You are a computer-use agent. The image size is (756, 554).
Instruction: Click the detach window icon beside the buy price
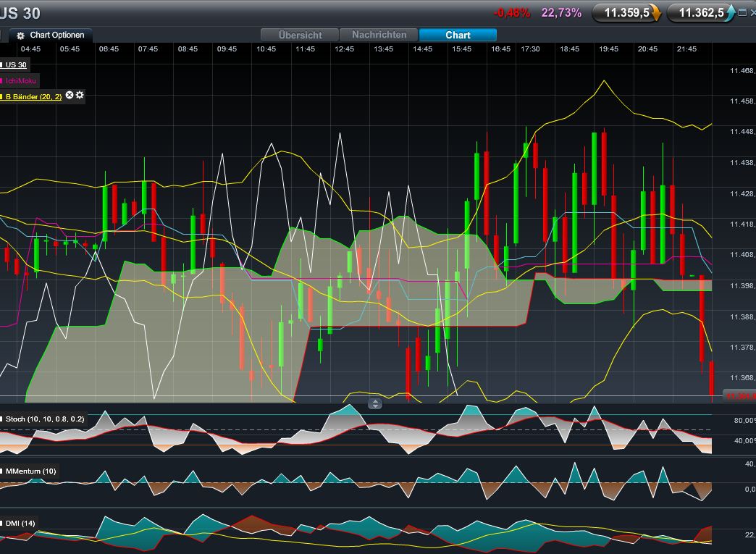click(x=743, y=12)
